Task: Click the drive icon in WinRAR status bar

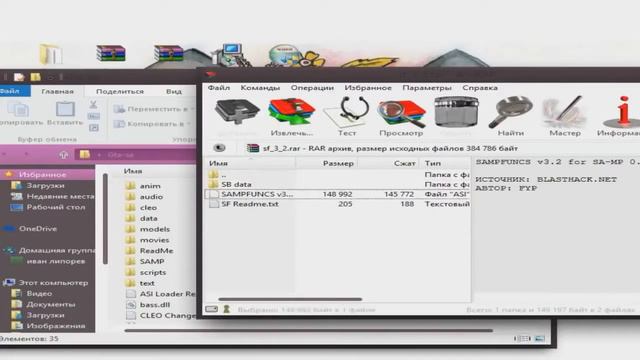Action: click(211, 309)
